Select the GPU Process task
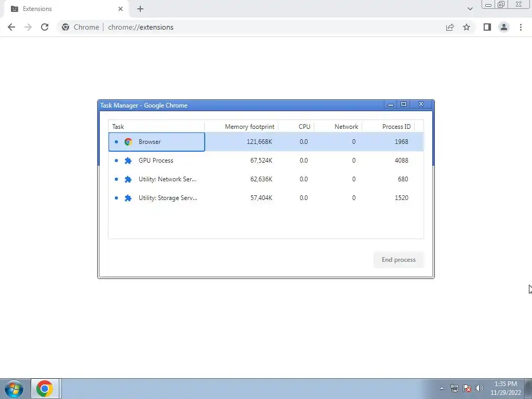Viewport: 532px width, 399px height. click(266, 161)
